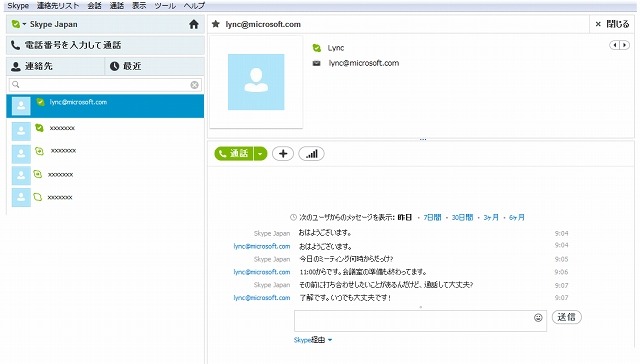The width and height of the screenshot is (640, 364).
Task: Click message 今日のミーティング何時からだっけ?
Action: (x=346, y=259)
